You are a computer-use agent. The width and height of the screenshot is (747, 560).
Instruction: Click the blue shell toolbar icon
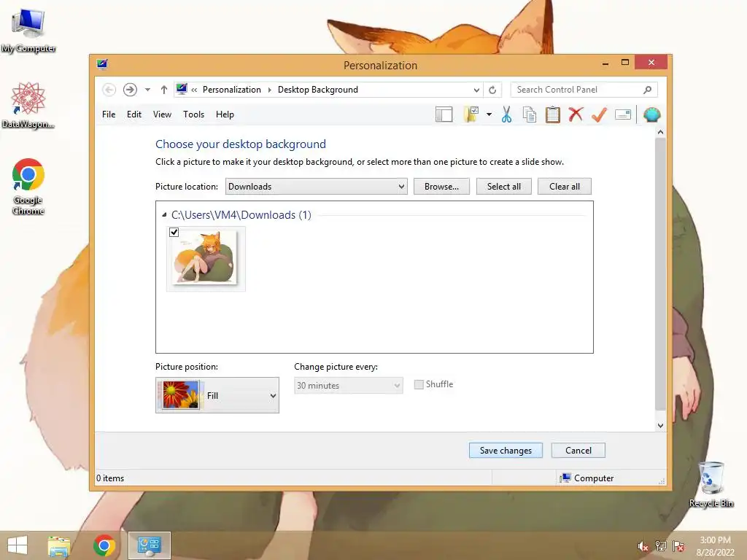click(651, 114)
